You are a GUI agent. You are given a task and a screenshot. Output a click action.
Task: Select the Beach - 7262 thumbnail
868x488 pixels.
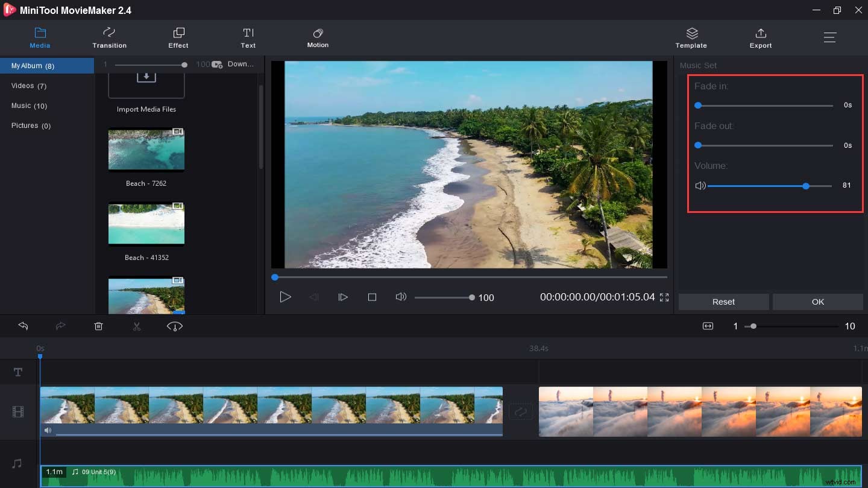tap(146, 149)
